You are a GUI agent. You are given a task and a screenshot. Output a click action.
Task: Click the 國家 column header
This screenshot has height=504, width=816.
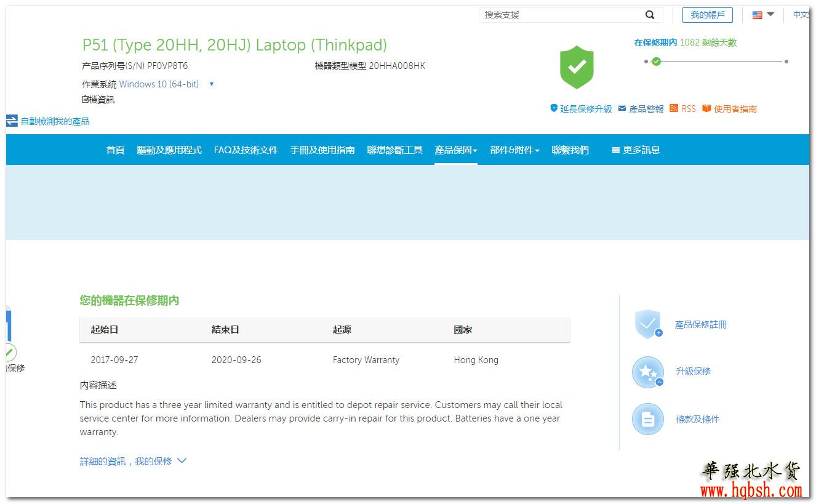click(x=463, y=330)
